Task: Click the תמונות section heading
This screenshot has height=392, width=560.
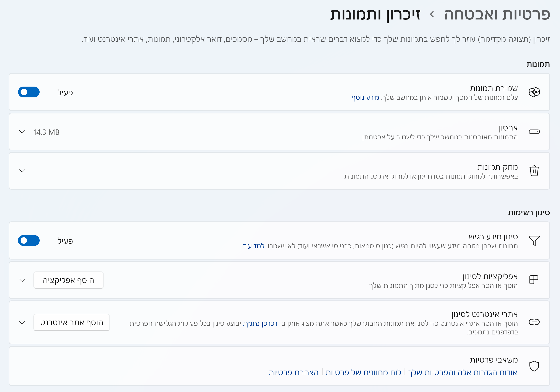Action: pos(538,64)
